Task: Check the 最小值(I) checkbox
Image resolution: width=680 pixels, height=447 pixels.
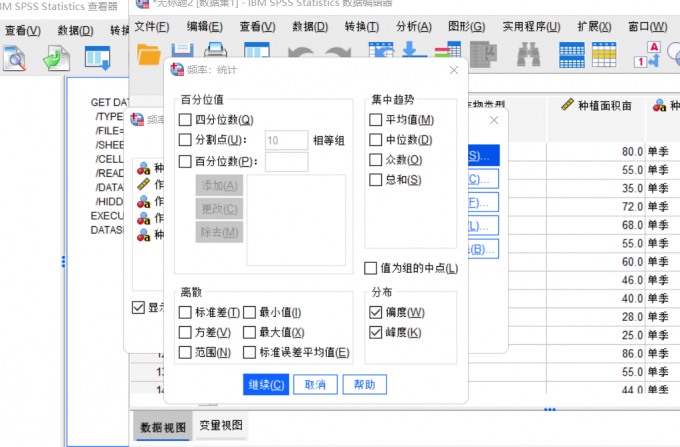Action: tap(249, 312)
